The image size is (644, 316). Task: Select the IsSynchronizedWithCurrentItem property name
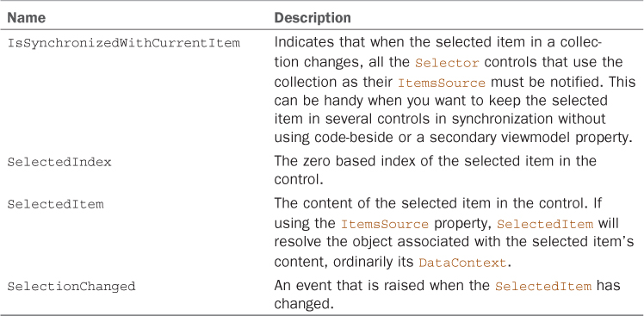(x=124, y=43)
